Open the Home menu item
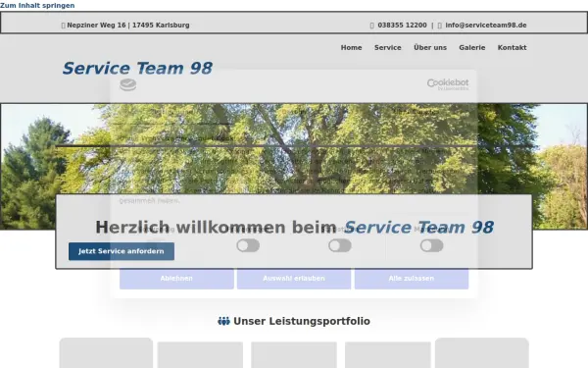 coord(351,48)
